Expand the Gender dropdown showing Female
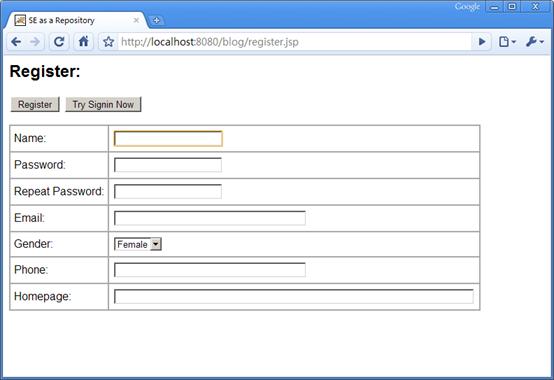 pos(138,244)
